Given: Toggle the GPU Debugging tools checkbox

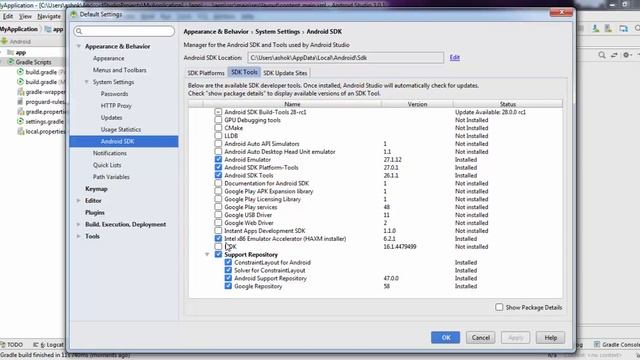Looking at the screenshot, I should (x=218, y=120).
